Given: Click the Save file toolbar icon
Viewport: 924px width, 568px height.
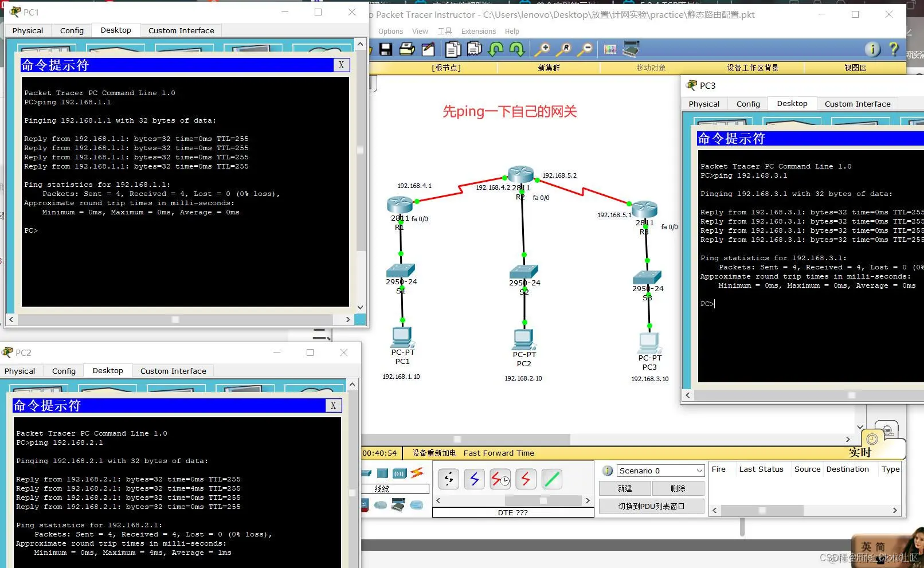Looking at the screenshot, I should pos(386,49).
